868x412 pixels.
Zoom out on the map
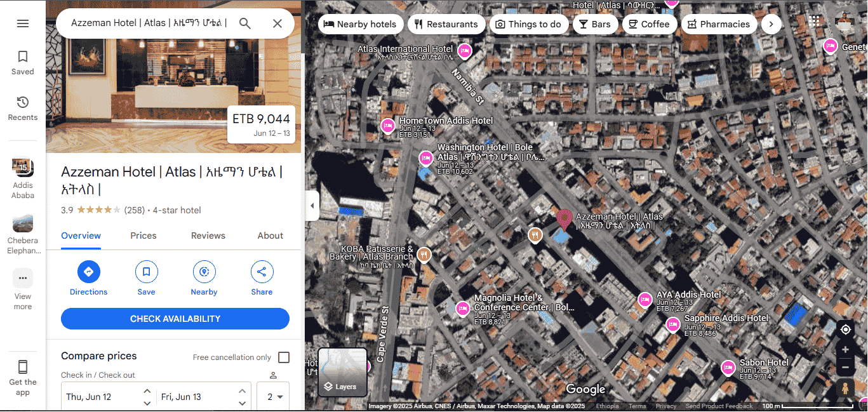[845, 367]
